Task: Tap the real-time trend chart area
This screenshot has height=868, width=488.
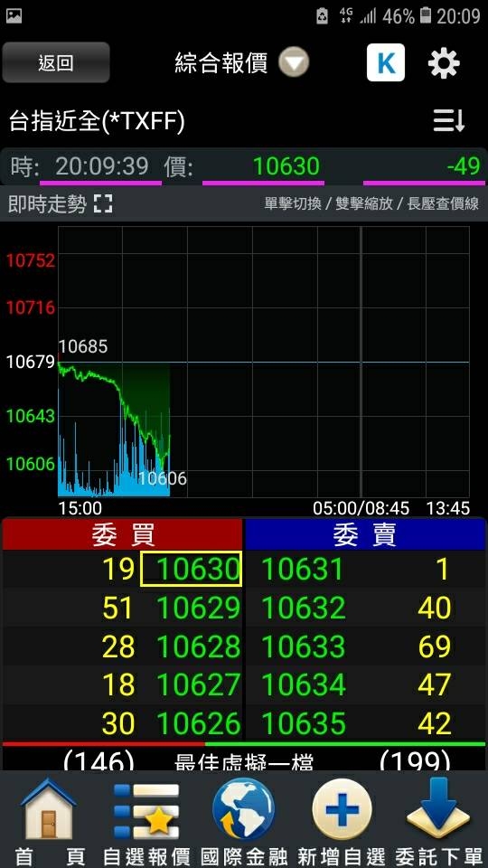Action: [x=263, y=362]
